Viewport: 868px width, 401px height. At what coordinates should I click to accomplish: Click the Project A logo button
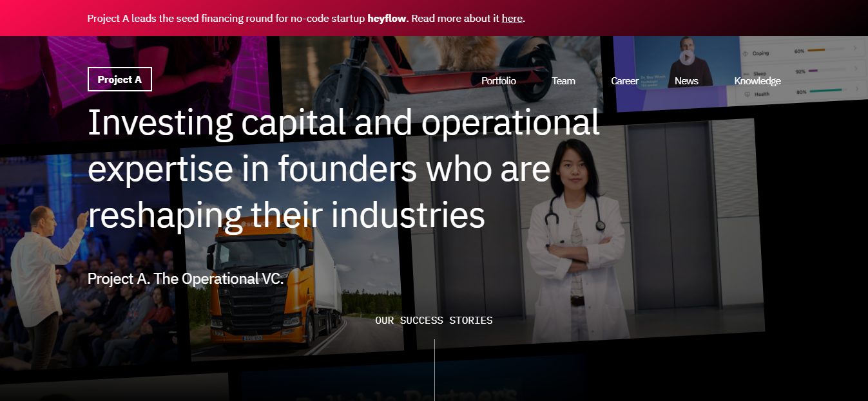tap(120, 79)
